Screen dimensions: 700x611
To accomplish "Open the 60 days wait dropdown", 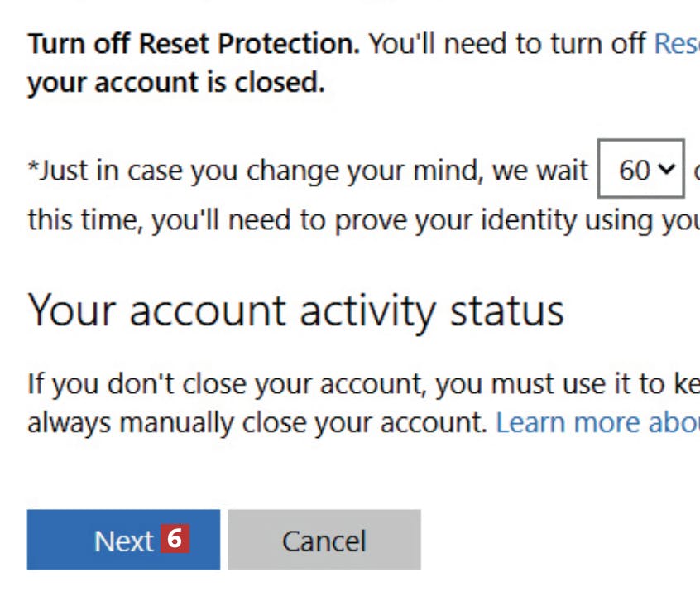I will click(641, 170).
